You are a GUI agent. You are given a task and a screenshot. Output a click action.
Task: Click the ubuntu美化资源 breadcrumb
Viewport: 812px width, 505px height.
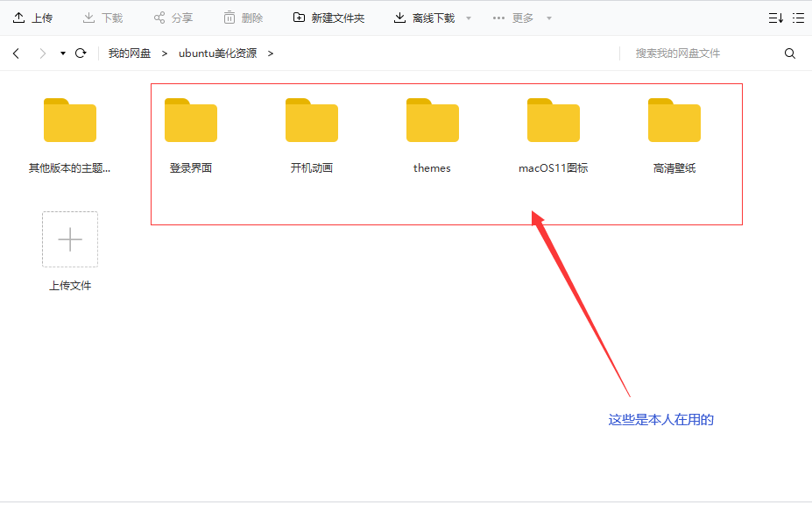217,53
